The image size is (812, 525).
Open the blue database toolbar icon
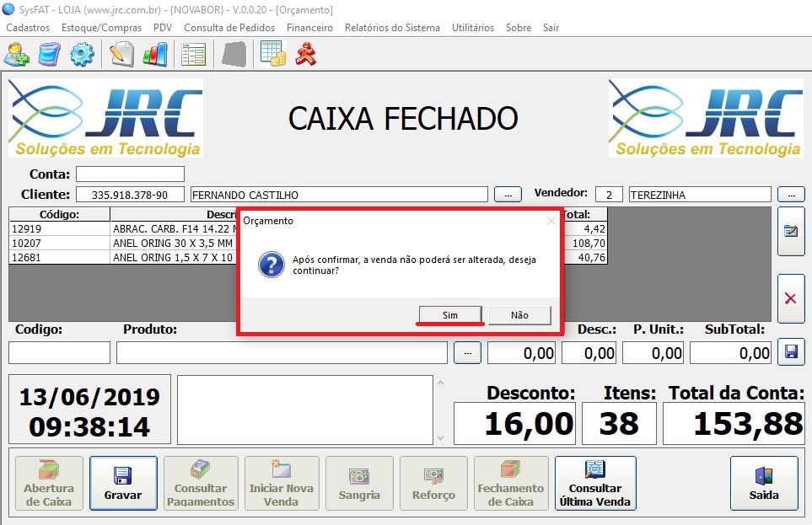[x=49, y=54]
